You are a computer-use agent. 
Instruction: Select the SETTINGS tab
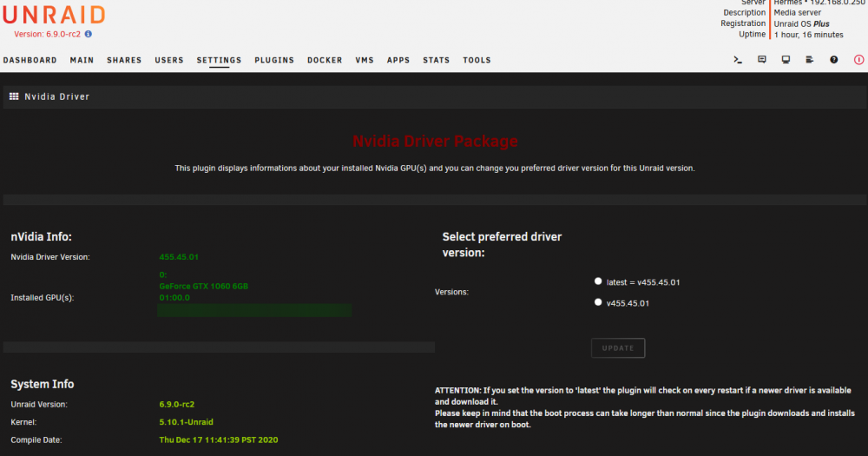coord(220,60)
